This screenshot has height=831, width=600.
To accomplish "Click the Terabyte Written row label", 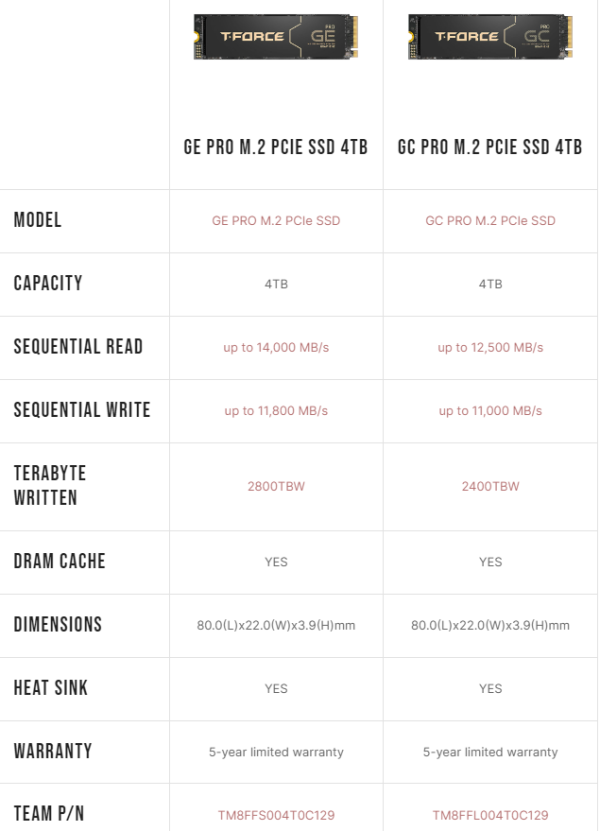I will point(50,485).
